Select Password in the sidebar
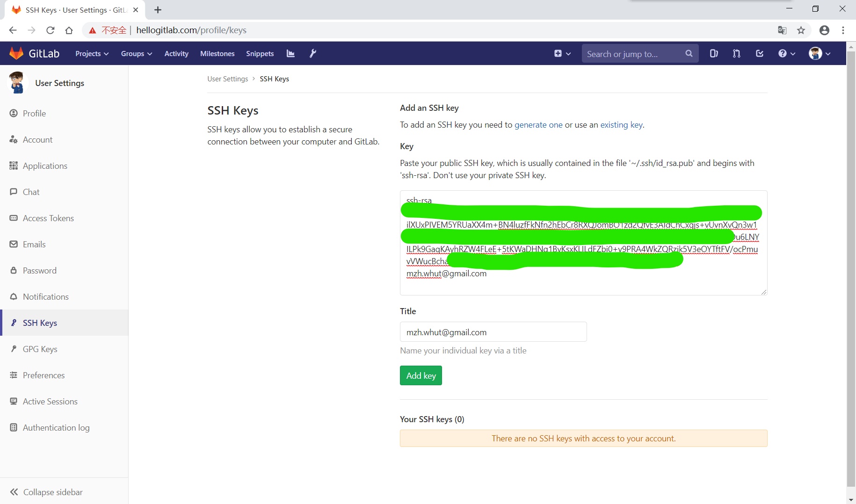The height and width of the screenshot is (504, 856). coord(64,270)
